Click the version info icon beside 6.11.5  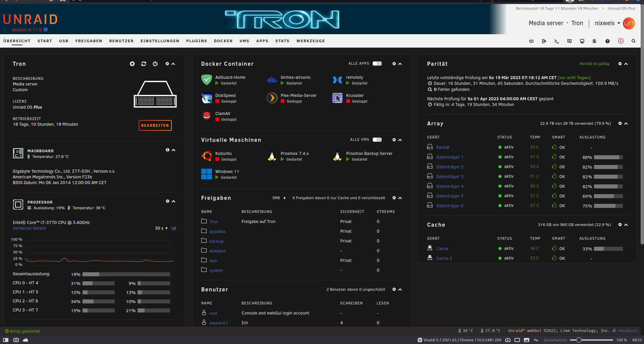coord(46,30)
